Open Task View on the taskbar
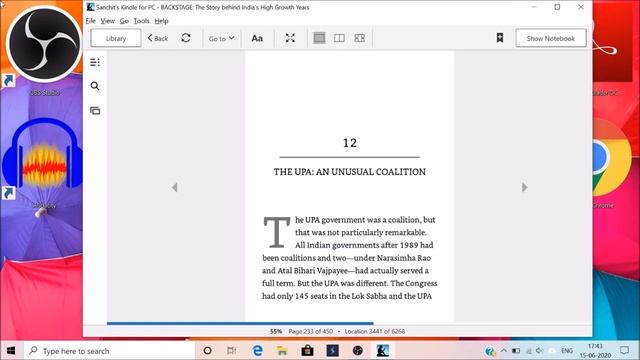 point(231,351)
